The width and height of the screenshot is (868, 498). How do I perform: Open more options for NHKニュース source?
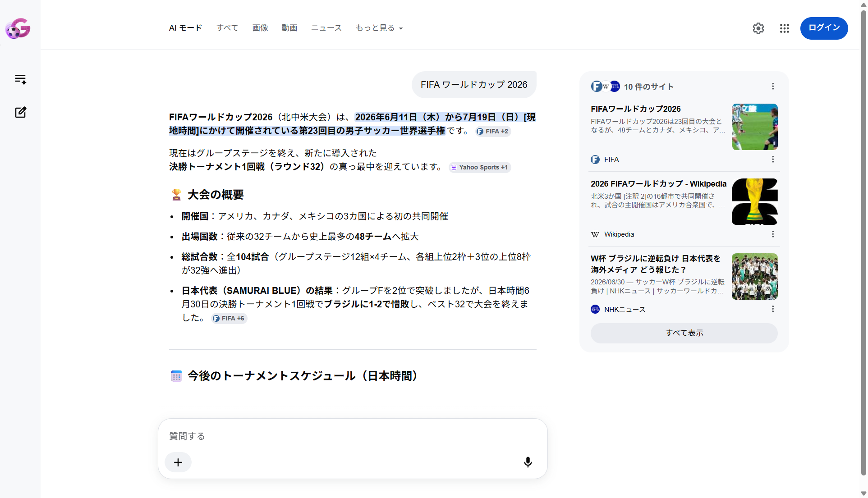click(x=773, y=309)
